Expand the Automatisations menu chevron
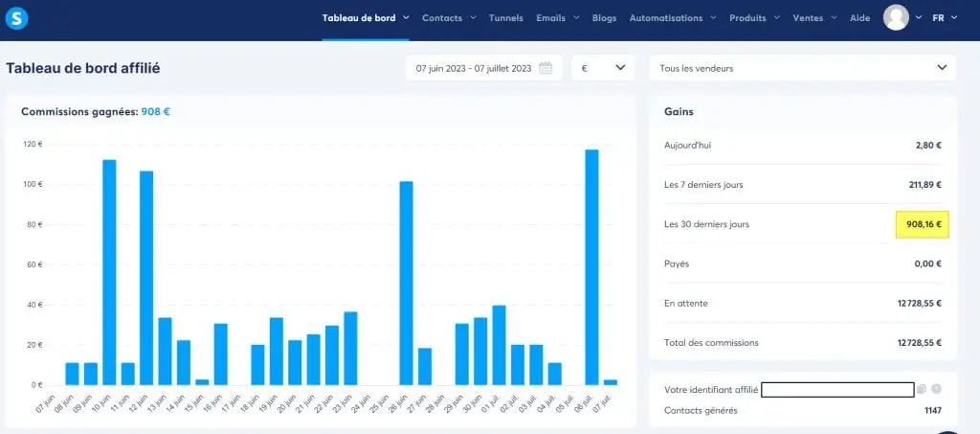This screenshot has height=434, width=980. (713, 17)
